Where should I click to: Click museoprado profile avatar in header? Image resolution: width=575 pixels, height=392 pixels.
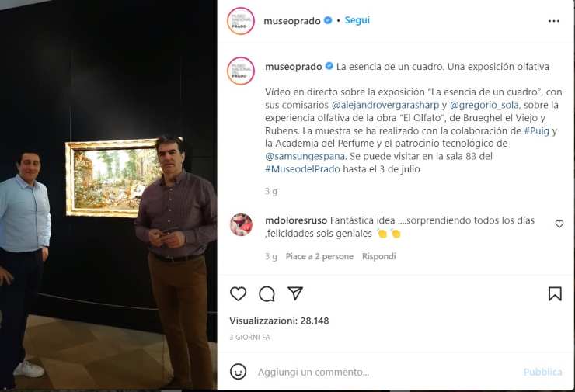(x=241, y=21)
